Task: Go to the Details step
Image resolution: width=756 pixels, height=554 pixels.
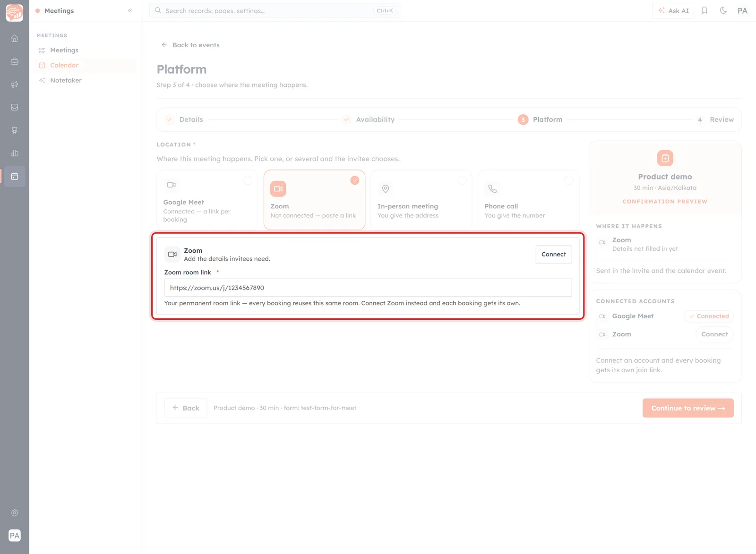Action: tap(184, 119)
